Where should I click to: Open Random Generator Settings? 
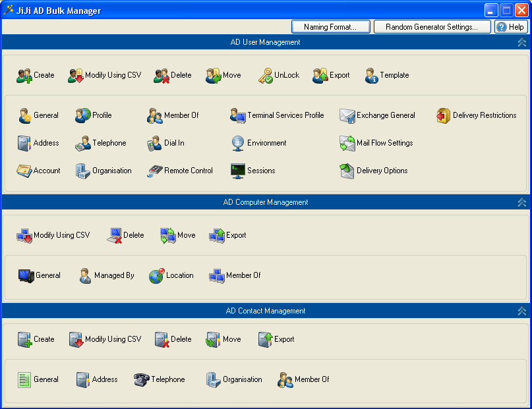pos(432,27)
